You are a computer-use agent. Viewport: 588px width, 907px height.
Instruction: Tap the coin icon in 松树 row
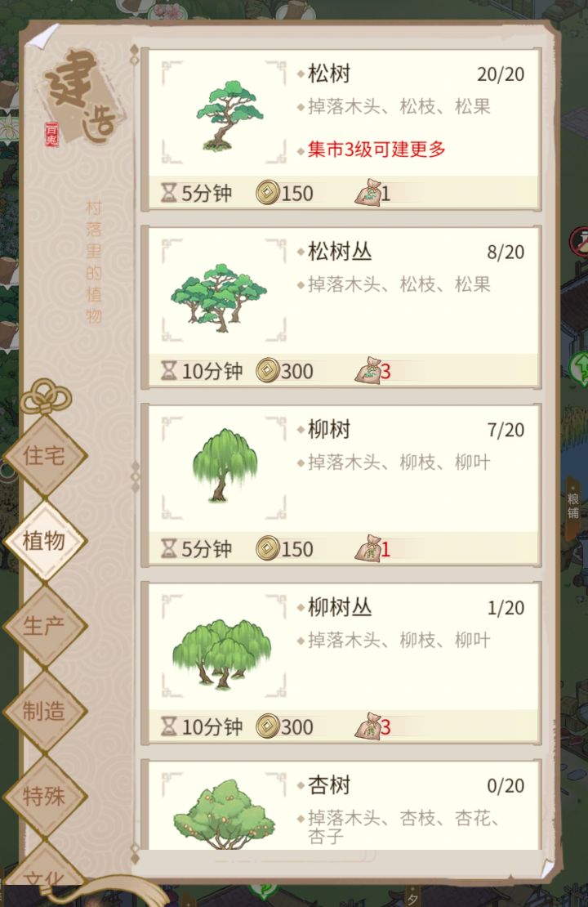pos(268,193)
